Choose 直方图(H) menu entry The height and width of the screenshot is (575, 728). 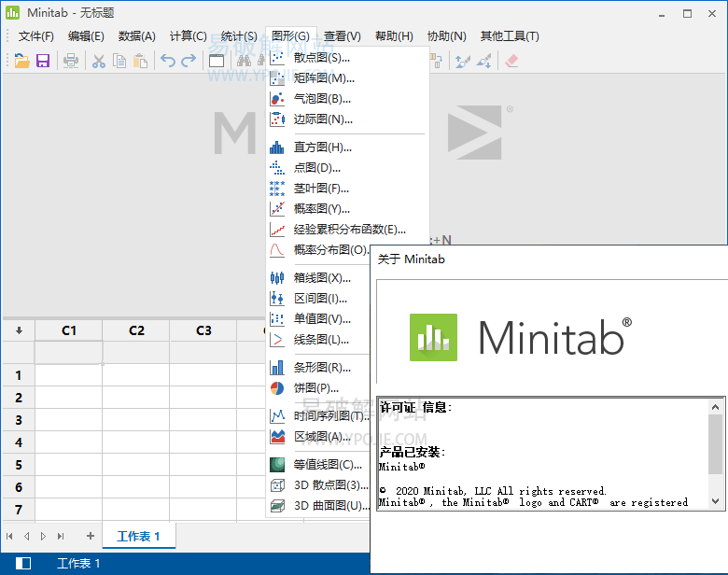pos(322,147)
